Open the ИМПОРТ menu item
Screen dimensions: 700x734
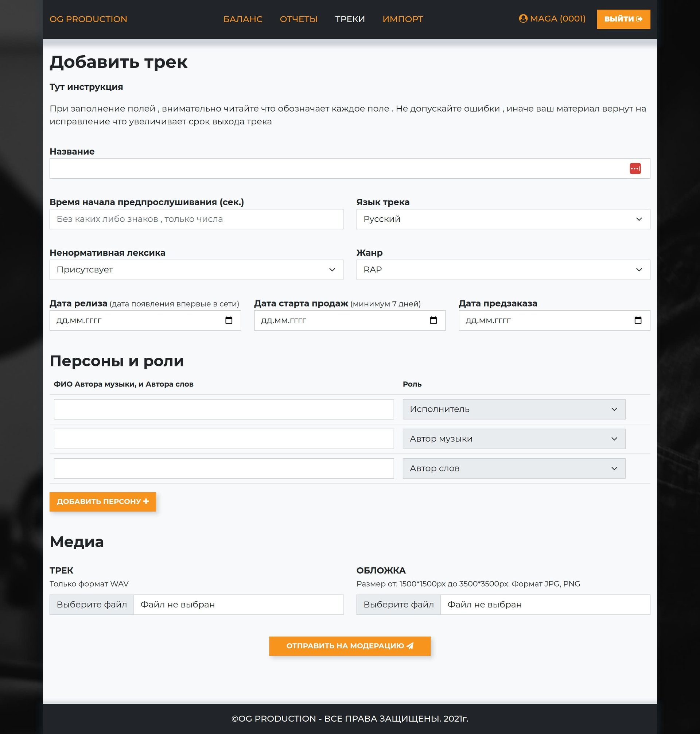click(x=402, y=19)
